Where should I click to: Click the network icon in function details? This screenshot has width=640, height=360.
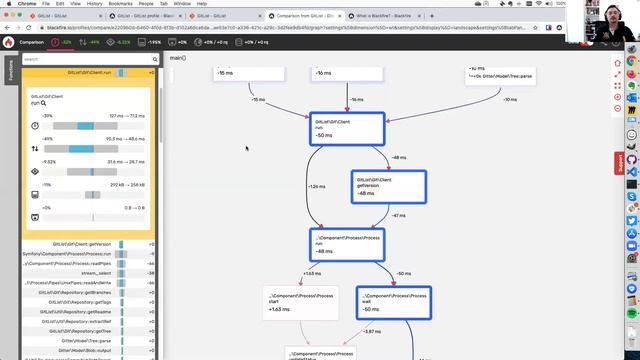[x=35, y=218]
